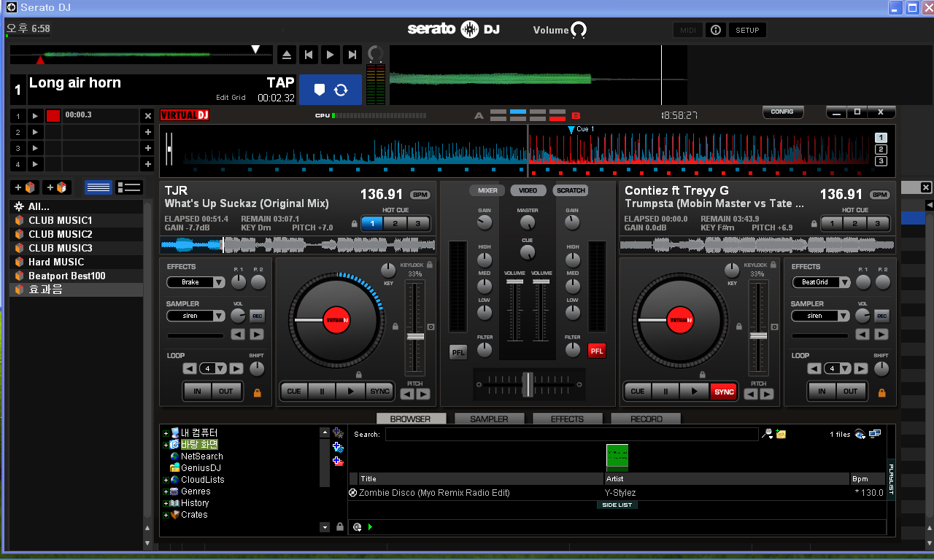Viewport: 934px width, 560px height.
Task: Click REC in left deck sampler
Action: (x=257, y=316)
